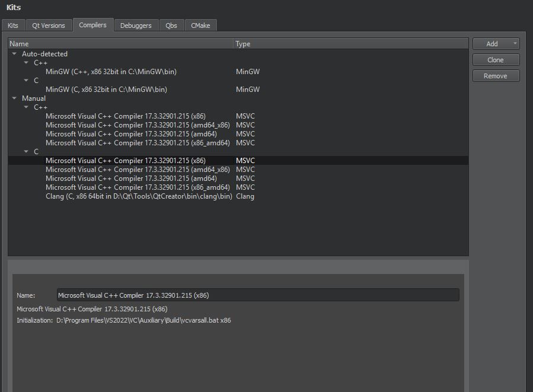
Task: Collapse the C node under Manual
Action: click(26, 152)
